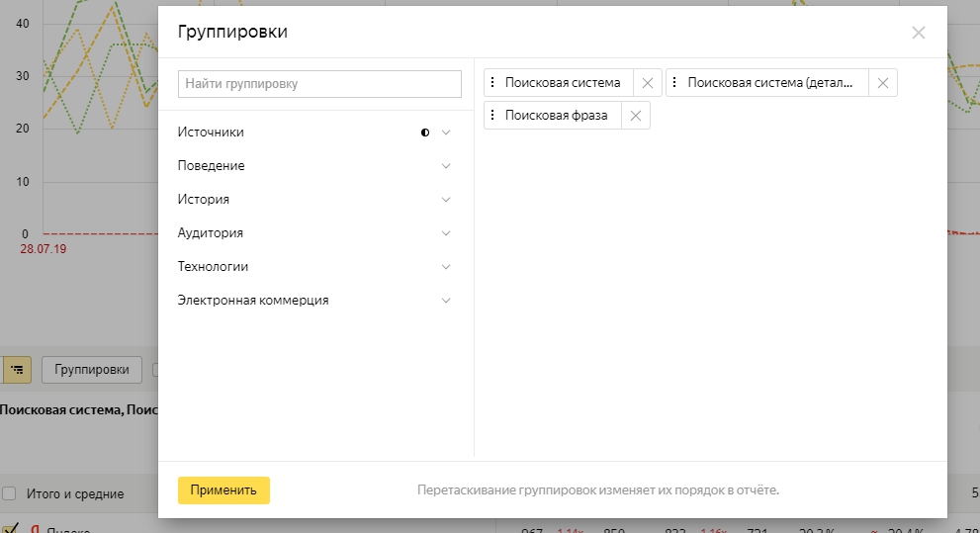The height and width of the screenshot is (533, 980).
Task: Uncheck the Яндекс row checkbox
Action: click(x=9, y=529)
